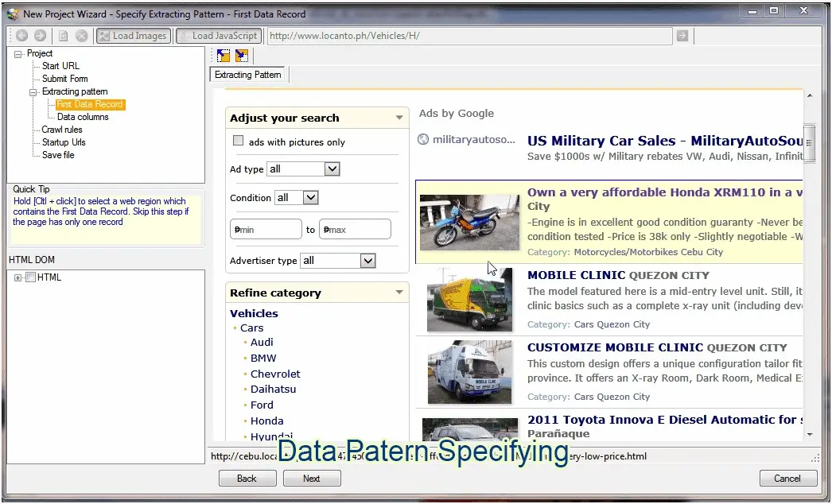Click the minimum price input field
832x504 pixels.
pos(266,229)
